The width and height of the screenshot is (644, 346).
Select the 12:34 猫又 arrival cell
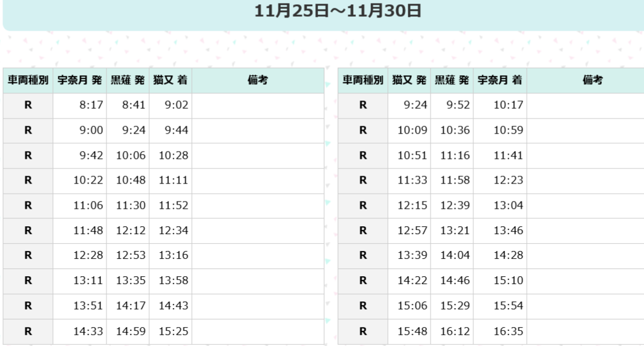[173, 230]
